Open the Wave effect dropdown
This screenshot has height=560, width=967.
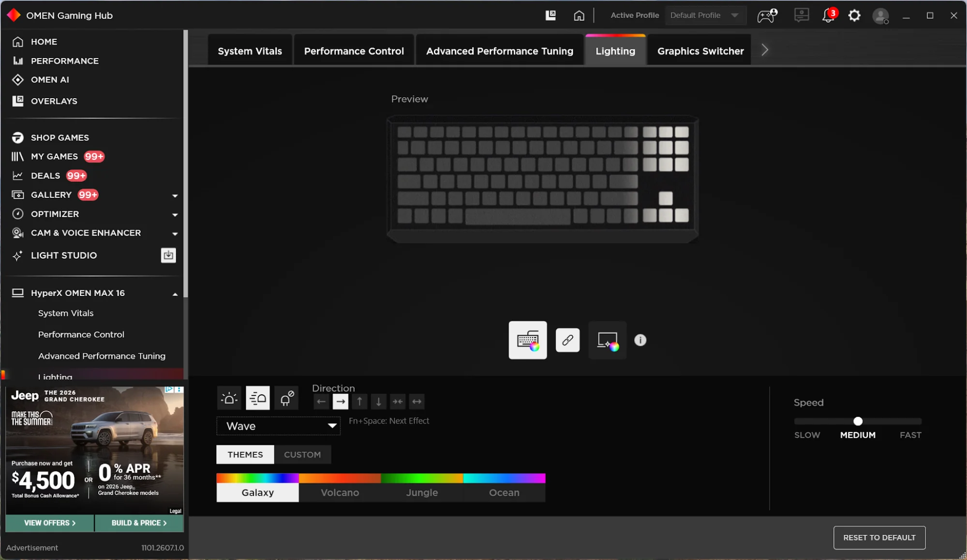[279, 426]
